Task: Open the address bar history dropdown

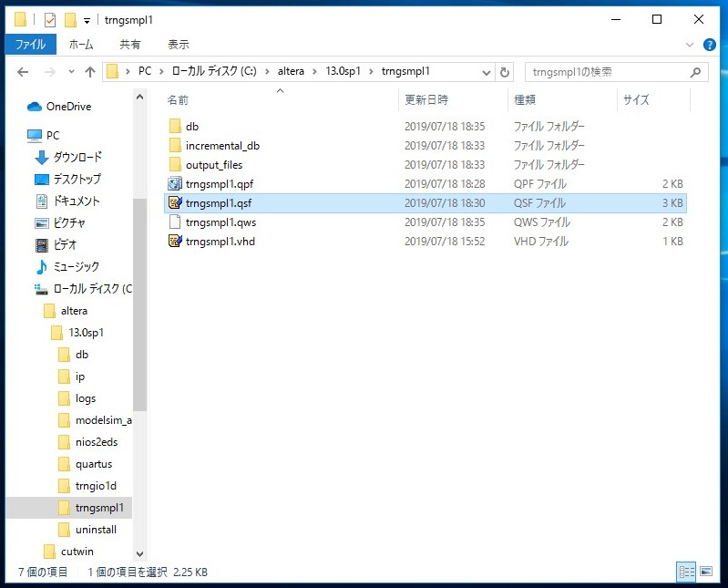Action: [x=487, y=72]
